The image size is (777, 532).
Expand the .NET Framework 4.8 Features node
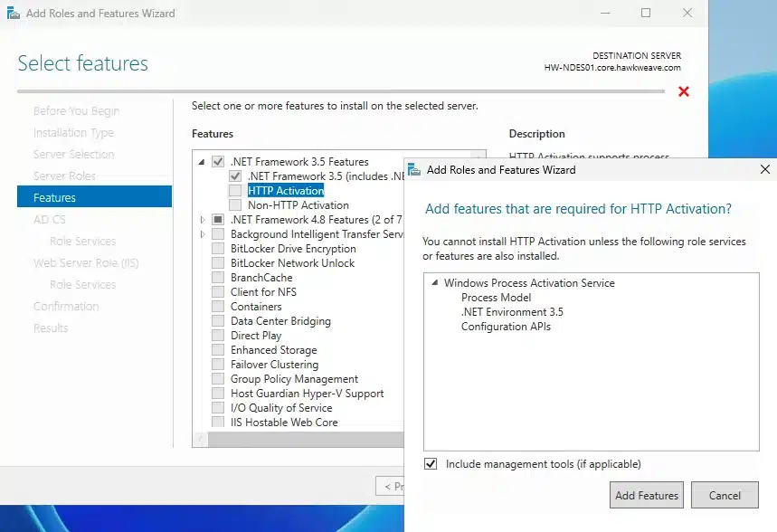click(x=201, y=220)
